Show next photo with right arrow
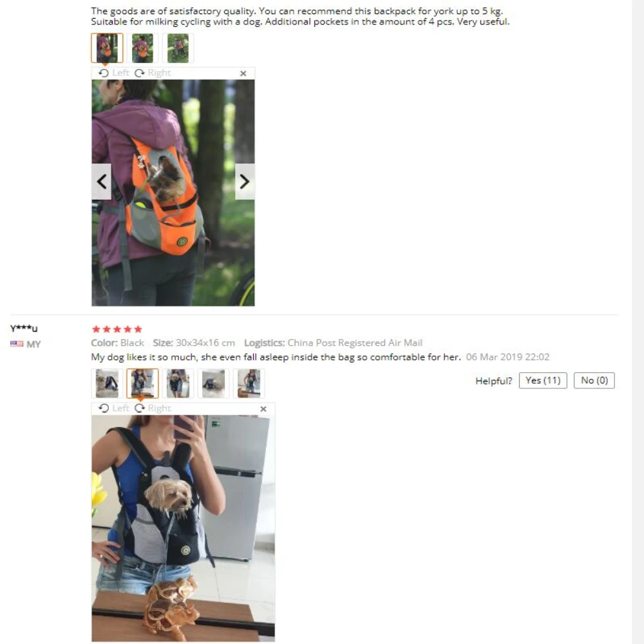This screenshot has height=644, width=644. [245, 182]
